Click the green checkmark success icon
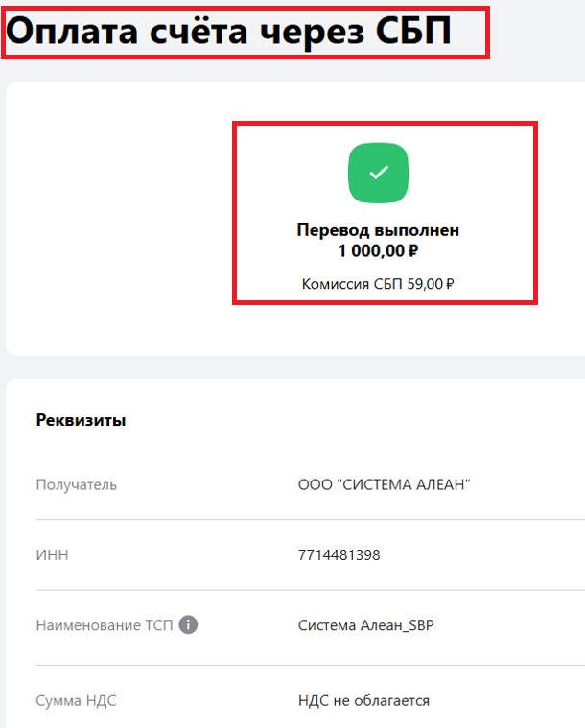585x728 pixels. (379, 173)
